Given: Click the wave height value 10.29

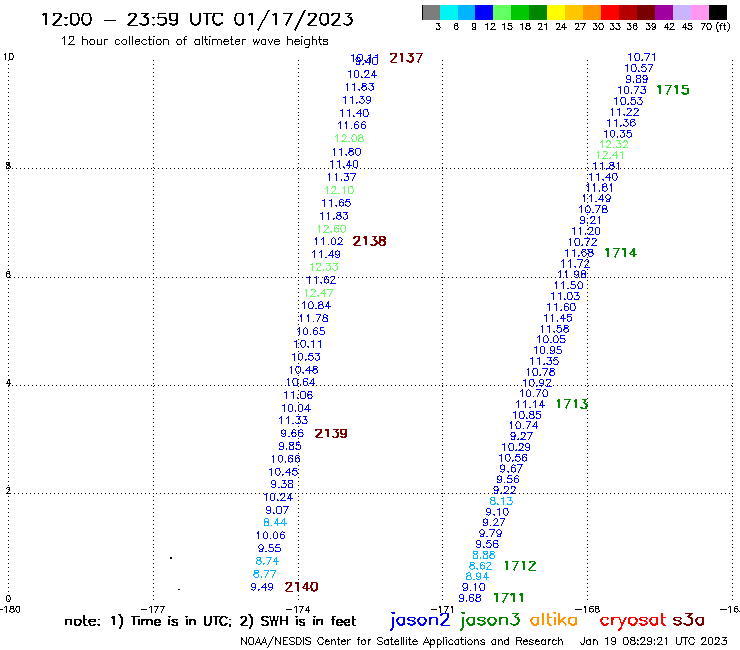Looking at the screenshot, I should click(516, 447).
